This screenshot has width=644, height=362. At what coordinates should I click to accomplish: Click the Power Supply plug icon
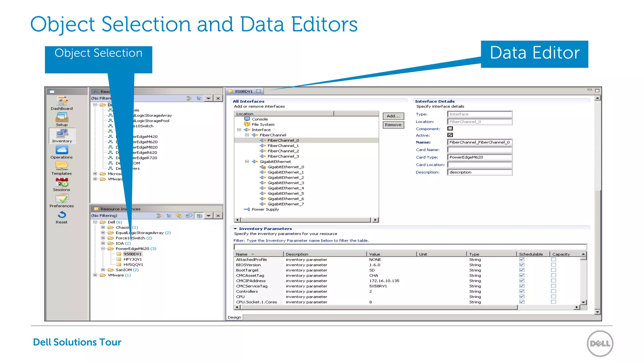pyautogui.click(x=247, y=209)
